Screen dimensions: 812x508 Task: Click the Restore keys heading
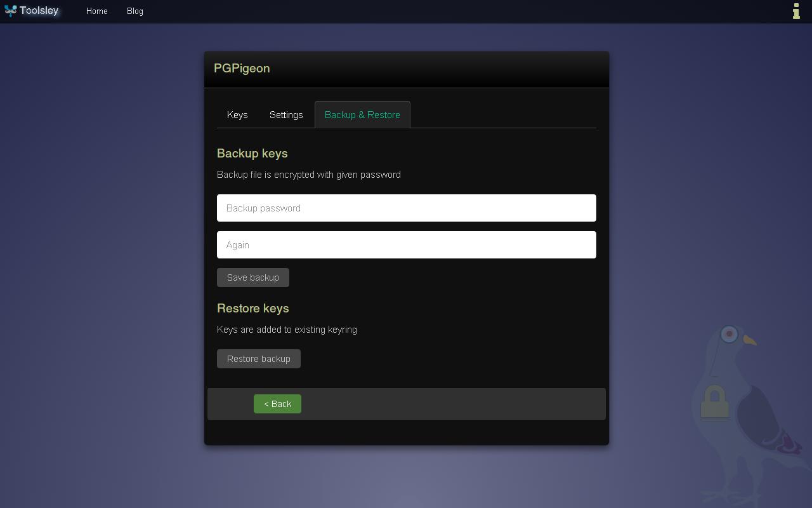(253, 309)
